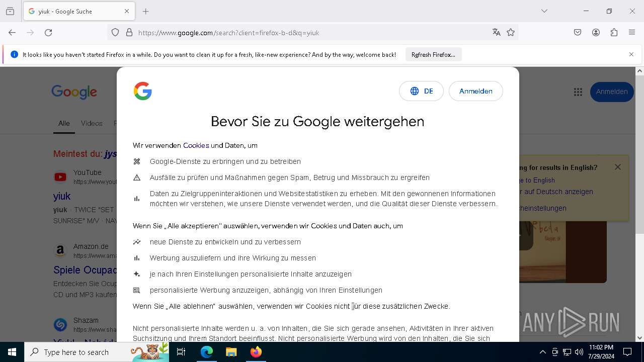Click the taskbar search box
The image size is (644, 362).
[97, 352]
